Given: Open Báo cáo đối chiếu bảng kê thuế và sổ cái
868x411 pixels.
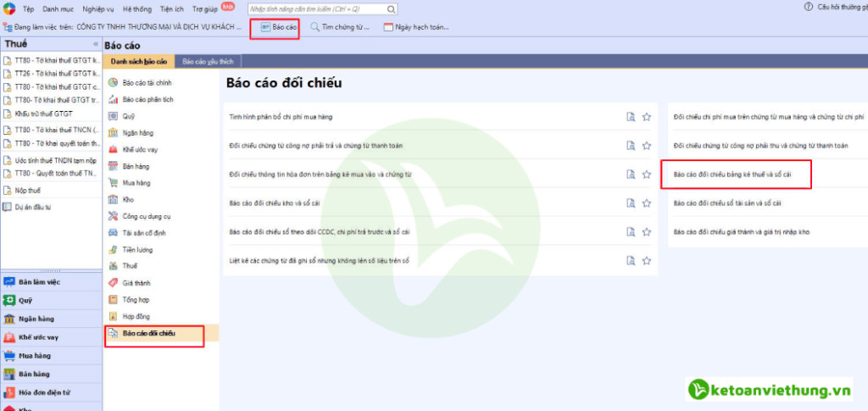Looking at the screenshot, I should (x=733, y=175).
